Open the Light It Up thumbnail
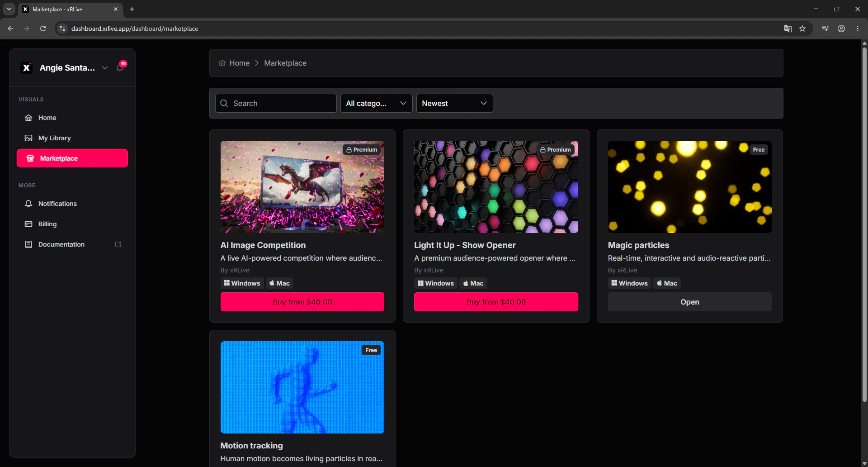868x467 pixels. point(496,187)
